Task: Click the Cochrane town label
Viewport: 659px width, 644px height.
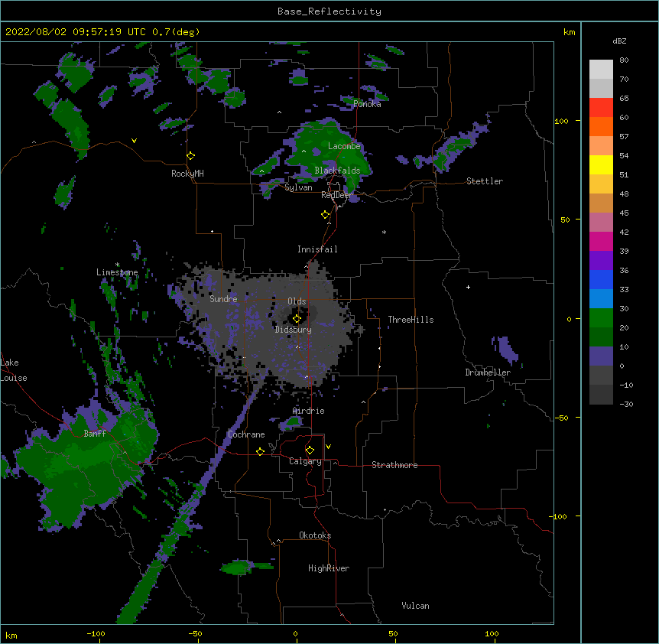Action: [x=246, y=434]
